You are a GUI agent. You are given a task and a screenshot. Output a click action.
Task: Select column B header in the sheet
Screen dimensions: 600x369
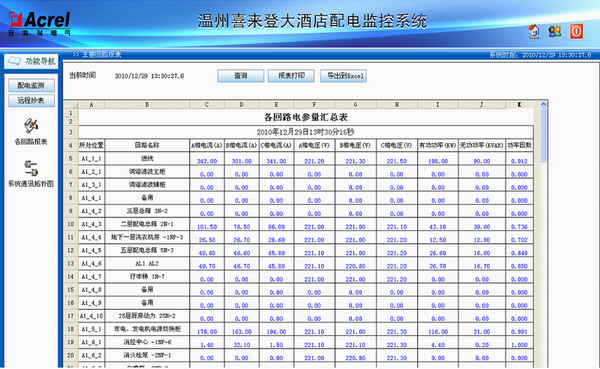tap(147, 104)
